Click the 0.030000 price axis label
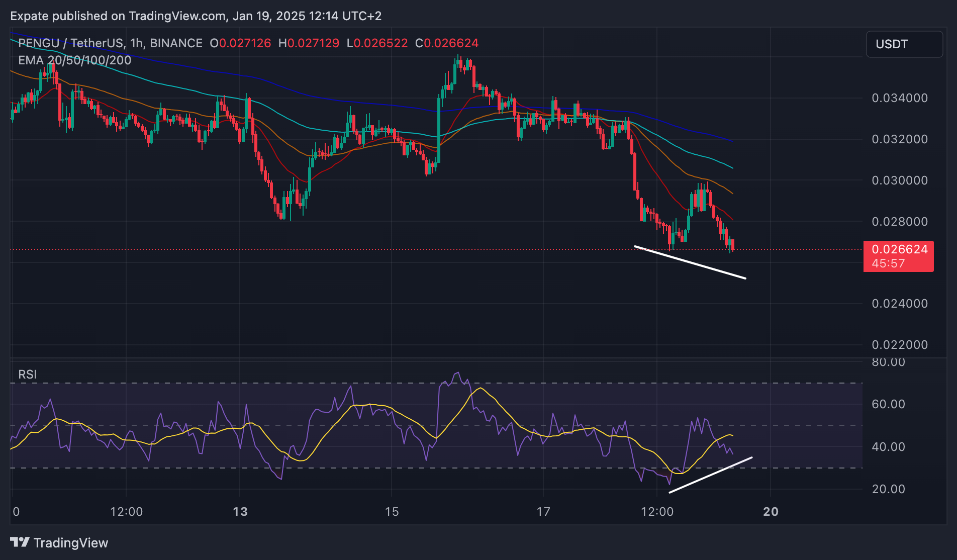The image size is (957, 560). click(x=900, y=180)
